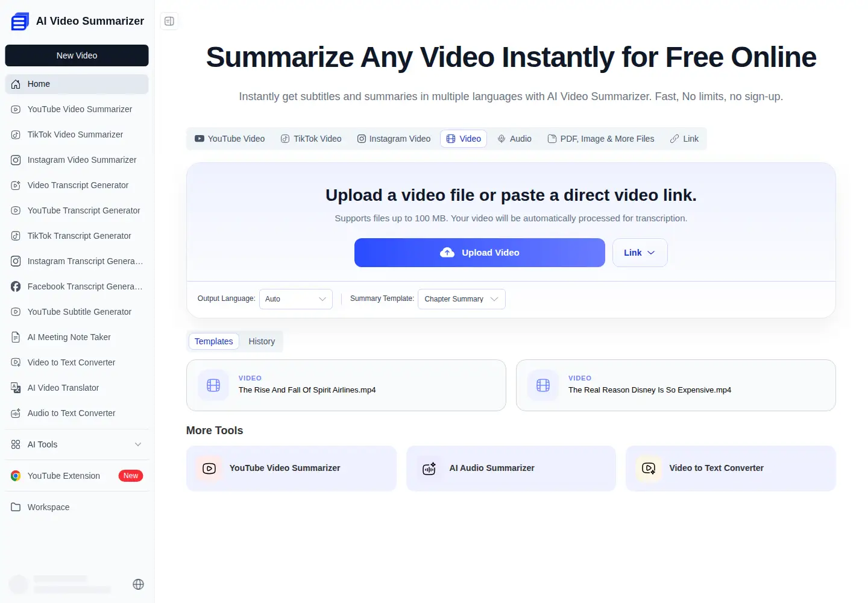Open YouTube Transcript Generator sidebar link
The height and width of the screenshot is (603, 868).
[x=77, y=210]
